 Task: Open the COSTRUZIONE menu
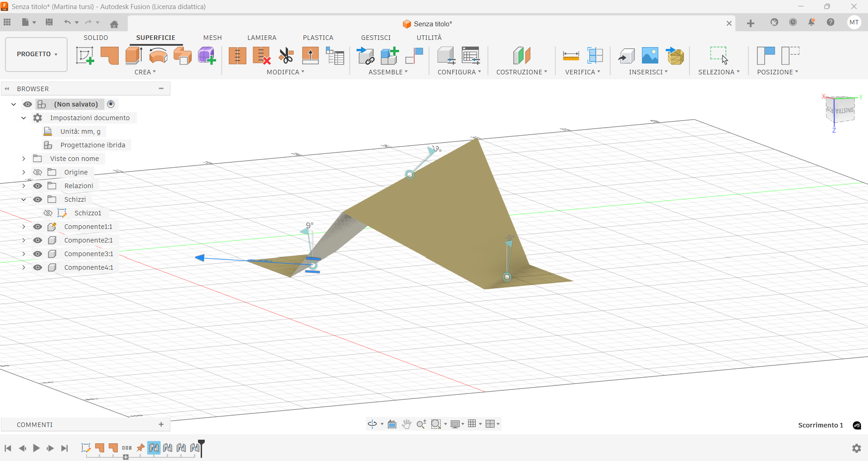pos(521,72)
